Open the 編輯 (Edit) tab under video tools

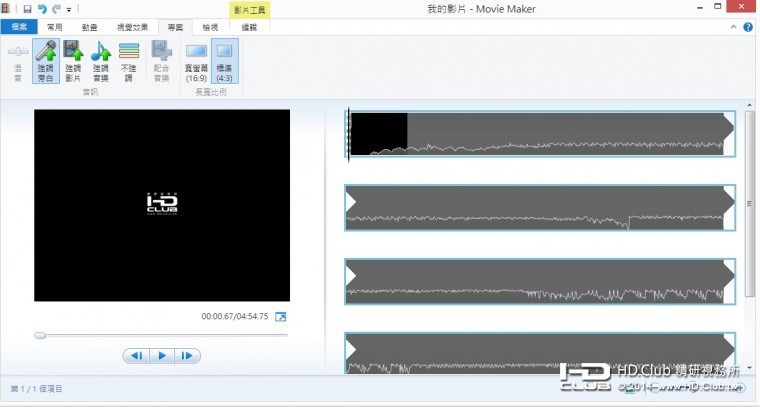click(x=249, y=27)
